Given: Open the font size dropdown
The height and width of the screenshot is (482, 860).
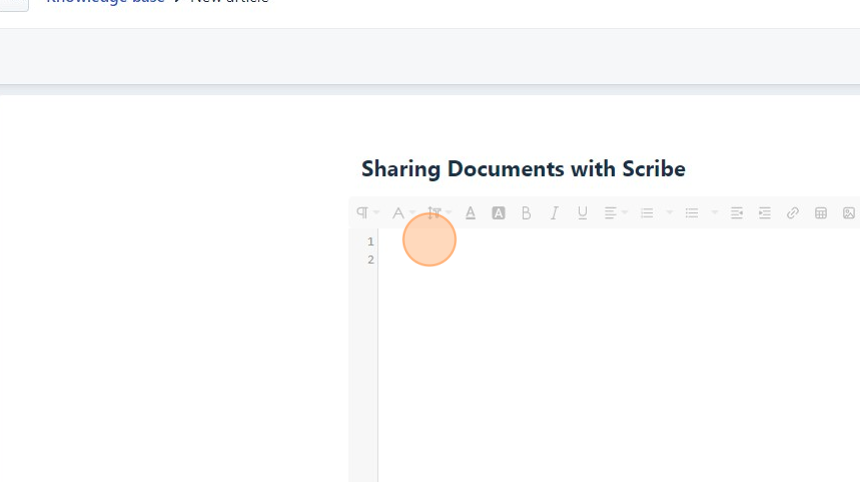Looking at the screenshot, I should point(439,213).
